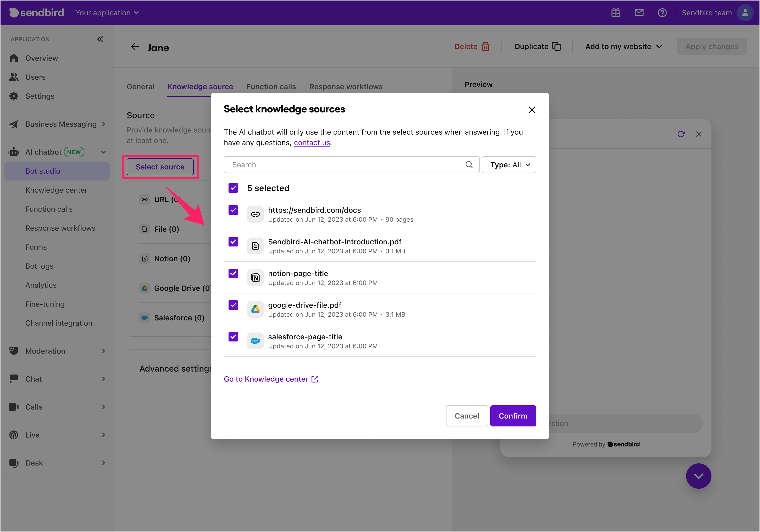Expand the Calls menu
The image size is (760, 532).
(x=57, y=407)
